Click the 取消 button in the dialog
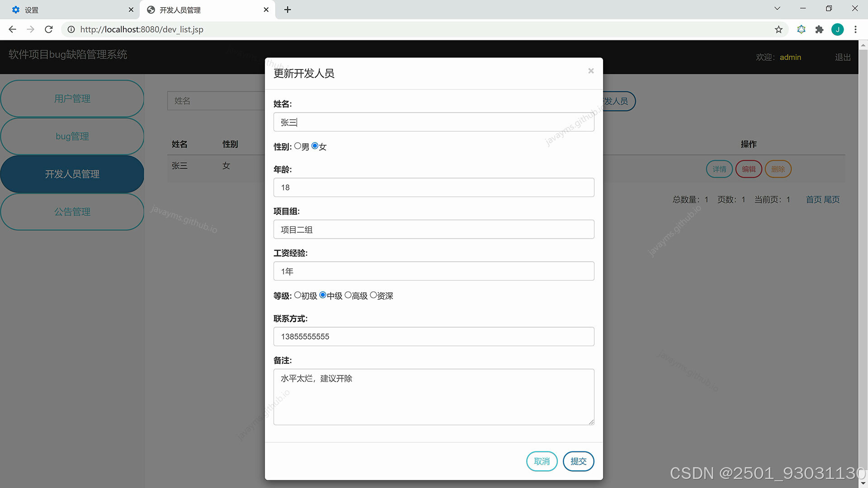 542,461
